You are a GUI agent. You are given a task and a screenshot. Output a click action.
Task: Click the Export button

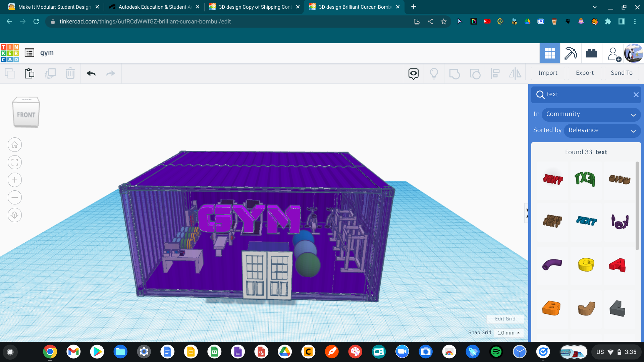click(584, 73)
